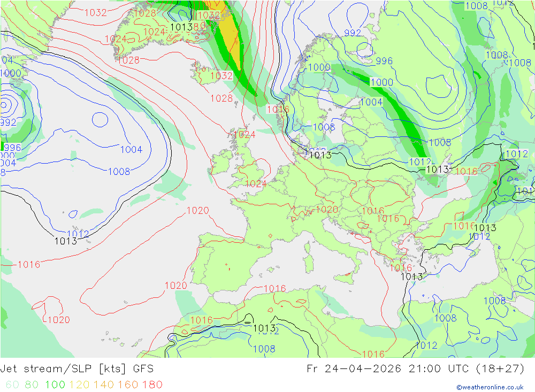Click the 1000 label inside the Russian jet band
The height and width of the screenshot is (392, 535).
tap(382, 82)
